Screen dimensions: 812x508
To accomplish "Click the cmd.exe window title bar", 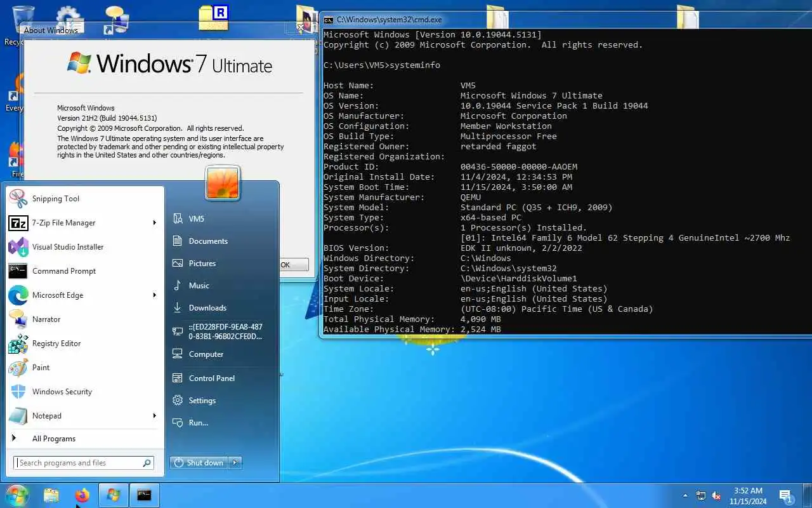I will click(565, 20).
